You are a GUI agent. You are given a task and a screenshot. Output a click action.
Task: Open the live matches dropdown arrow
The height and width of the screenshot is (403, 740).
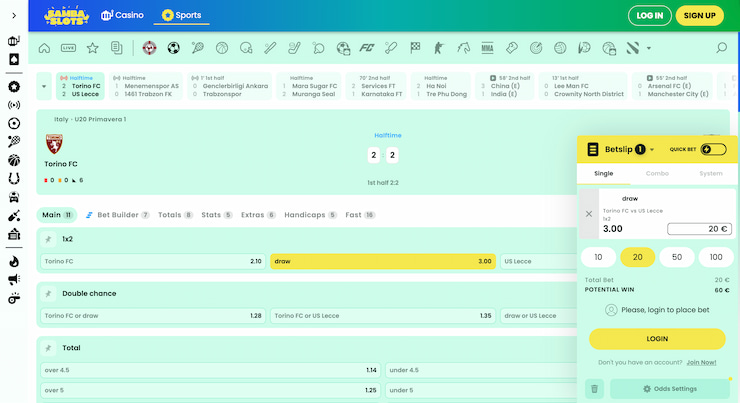[x=44, y=86]
